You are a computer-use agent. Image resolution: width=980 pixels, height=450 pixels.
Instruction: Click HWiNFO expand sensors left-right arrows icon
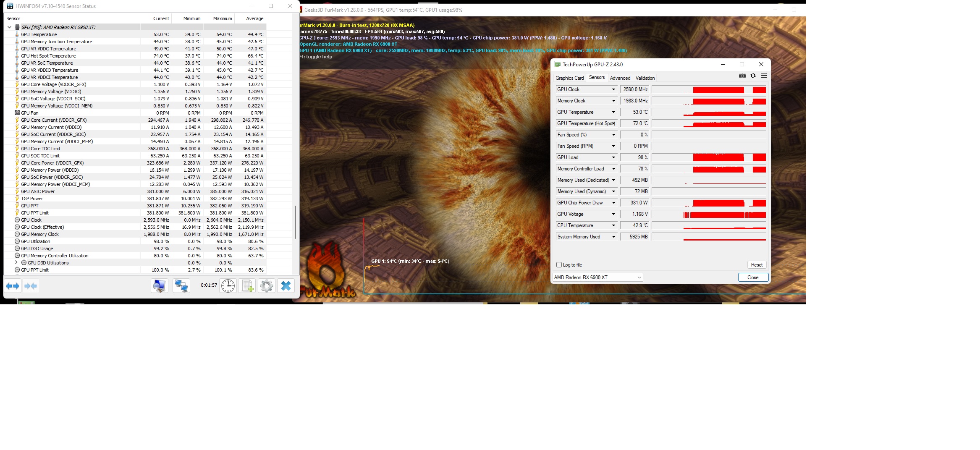[x=13, y=286]
